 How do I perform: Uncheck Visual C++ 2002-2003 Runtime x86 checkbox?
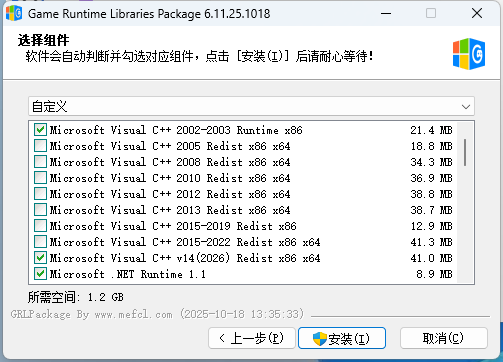[x=40, y=130]
